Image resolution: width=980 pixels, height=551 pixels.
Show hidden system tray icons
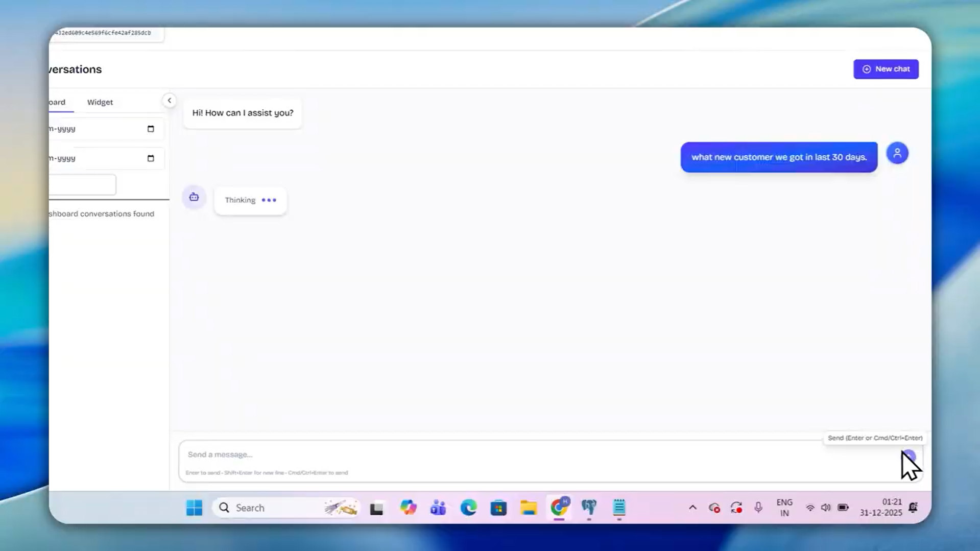692,508
